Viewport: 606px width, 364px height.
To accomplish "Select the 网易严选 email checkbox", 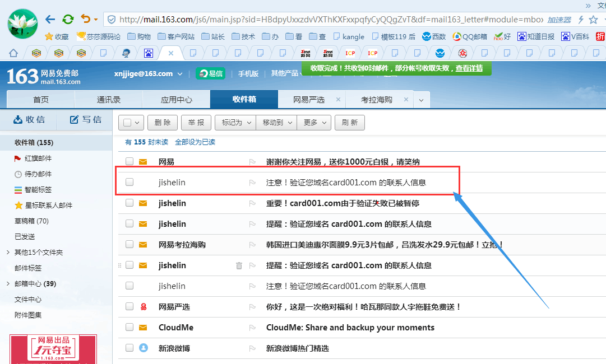I will click(x=129, y=306).
